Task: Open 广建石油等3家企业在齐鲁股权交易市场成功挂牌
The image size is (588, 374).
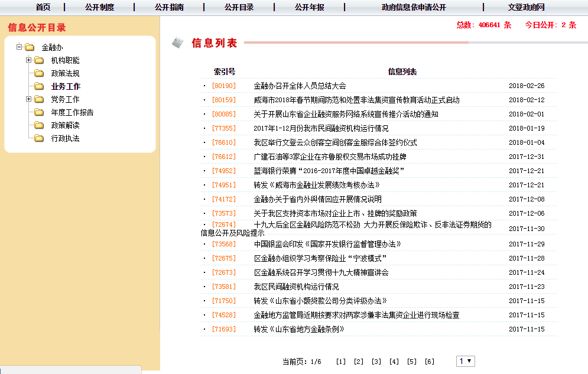Action: coord(330,157)
